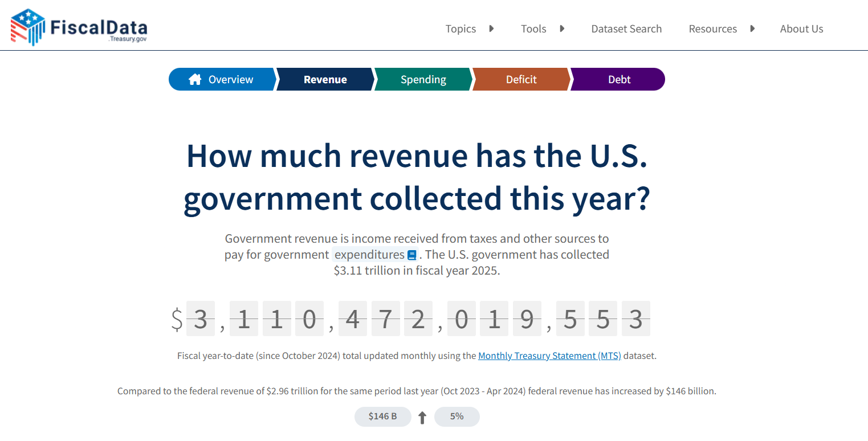This screenshot has height=441, width=868.
Task: Go to Dataset Search page
Action: tap(626, 28)
